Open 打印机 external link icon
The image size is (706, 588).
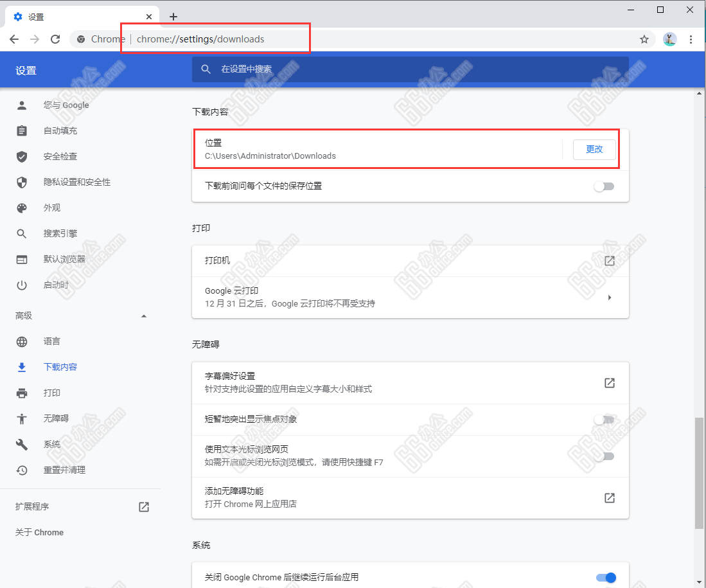(x=609, y=260)
